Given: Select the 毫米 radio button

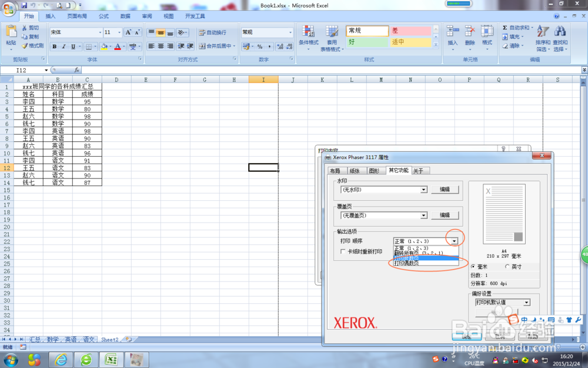Looking at the screenshot, I should point(473,266).
